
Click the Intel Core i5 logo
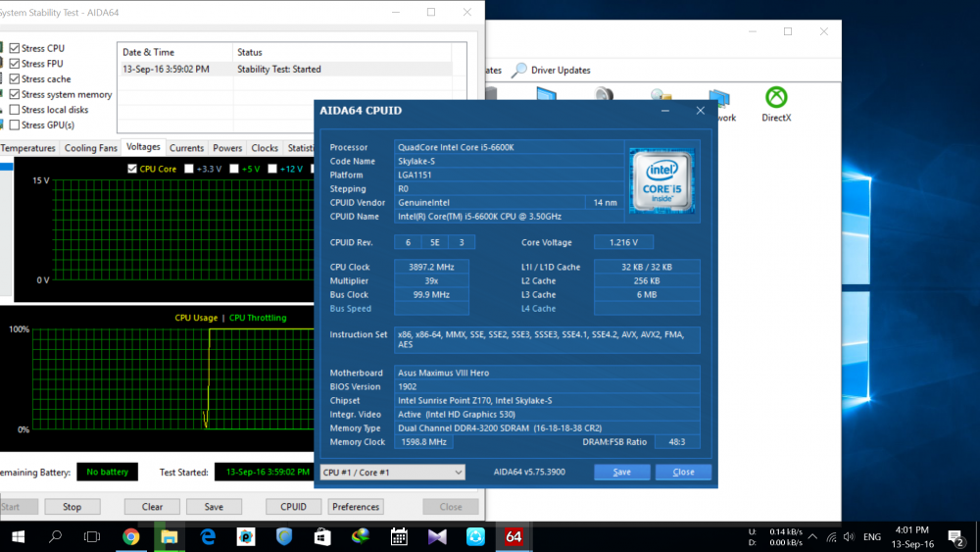tap(661, 180)
